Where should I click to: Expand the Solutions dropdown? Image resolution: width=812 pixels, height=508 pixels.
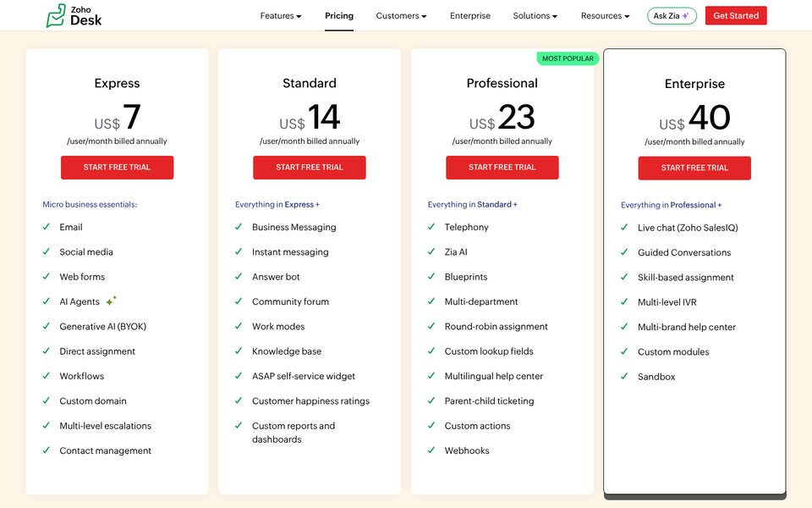click(535, 15)
